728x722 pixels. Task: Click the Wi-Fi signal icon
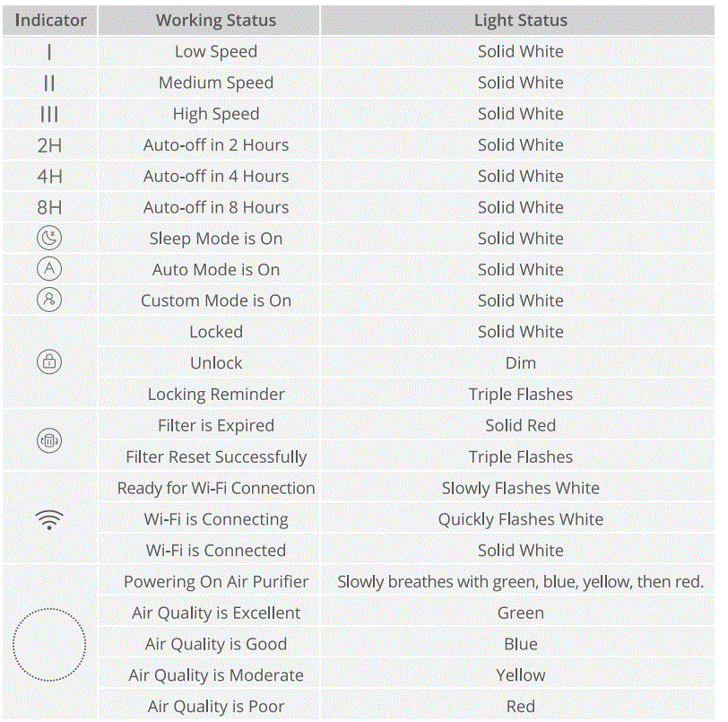click(49, 519)
